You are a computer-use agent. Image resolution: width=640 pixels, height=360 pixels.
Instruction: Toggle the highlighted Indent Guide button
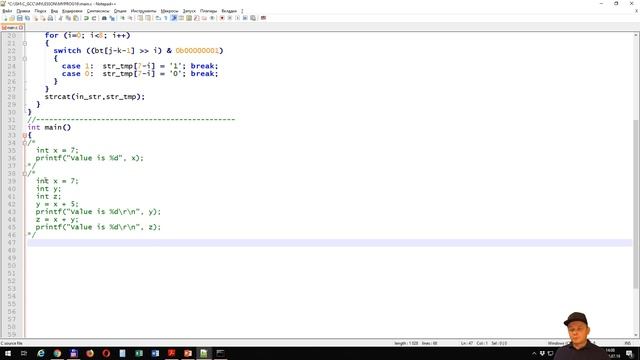tap(173, 18)
